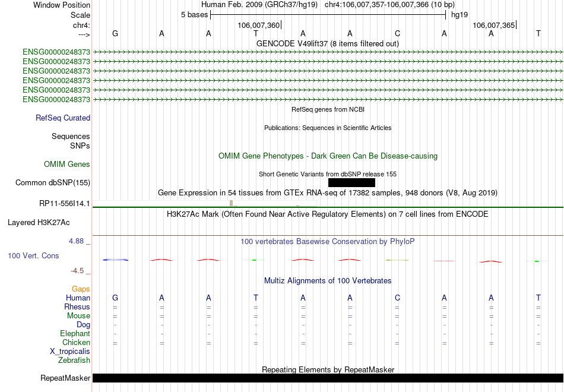564x392 pixels.
Task: Click the olive PhyloP bar under C
Action: (x=397, y=260)
